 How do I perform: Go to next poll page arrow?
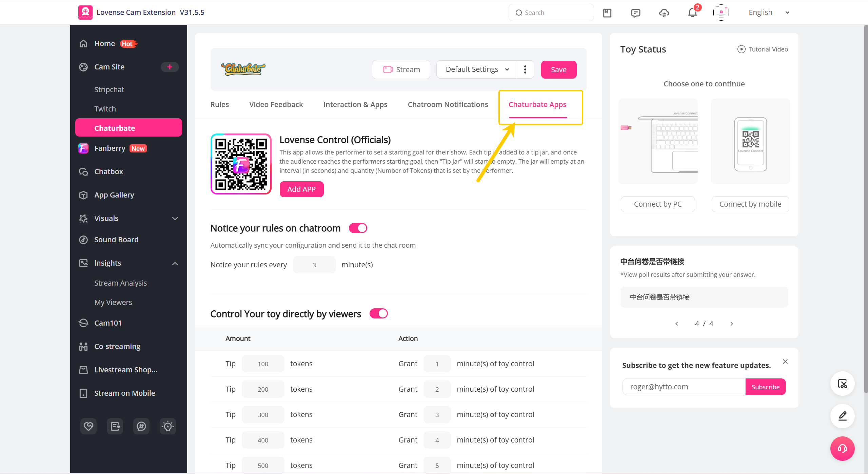pos(732,324)
